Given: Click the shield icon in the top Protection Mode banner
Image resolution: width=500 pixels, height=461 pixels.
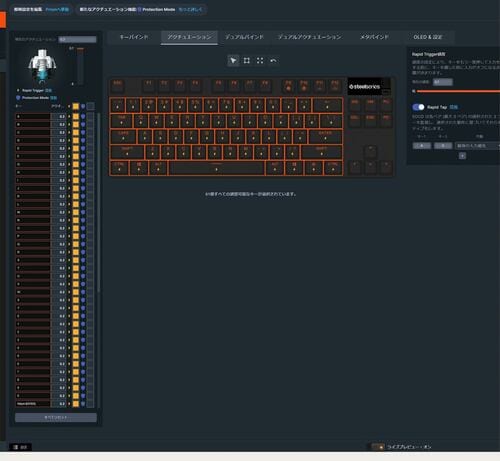Looking at the screenshot, I should (x=139, y=10).
